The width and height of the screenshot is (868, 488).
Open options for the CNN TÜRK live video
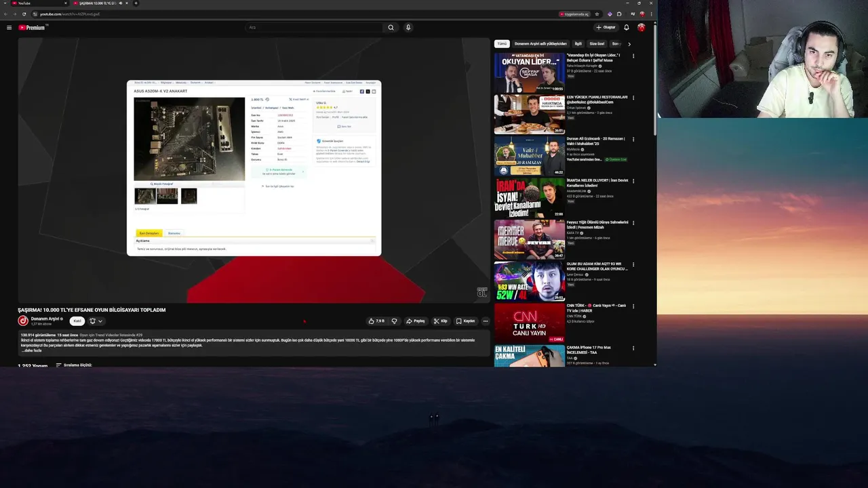pos(633,306)
